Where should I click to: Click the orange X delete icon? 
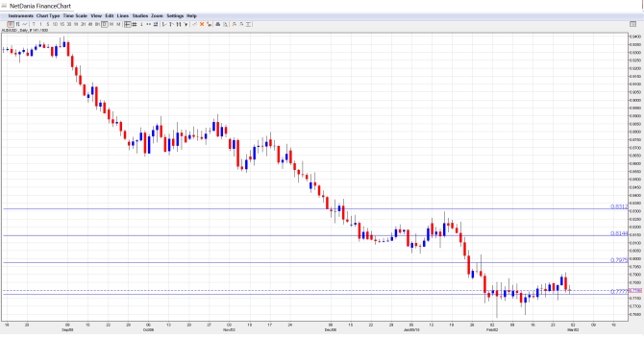[x=202, y=25]
